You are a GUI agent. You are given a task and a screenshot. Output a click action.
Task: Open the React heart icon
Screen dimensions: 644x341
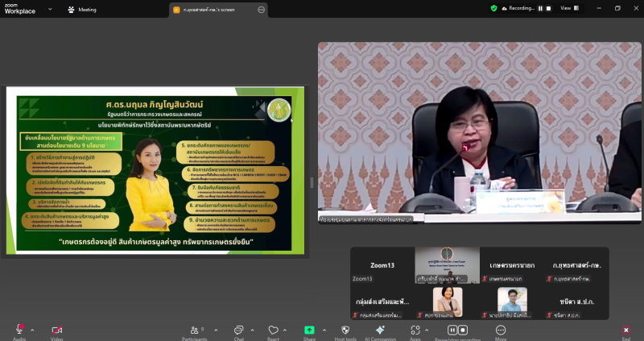pyautogui.click(x=273, y=330)
